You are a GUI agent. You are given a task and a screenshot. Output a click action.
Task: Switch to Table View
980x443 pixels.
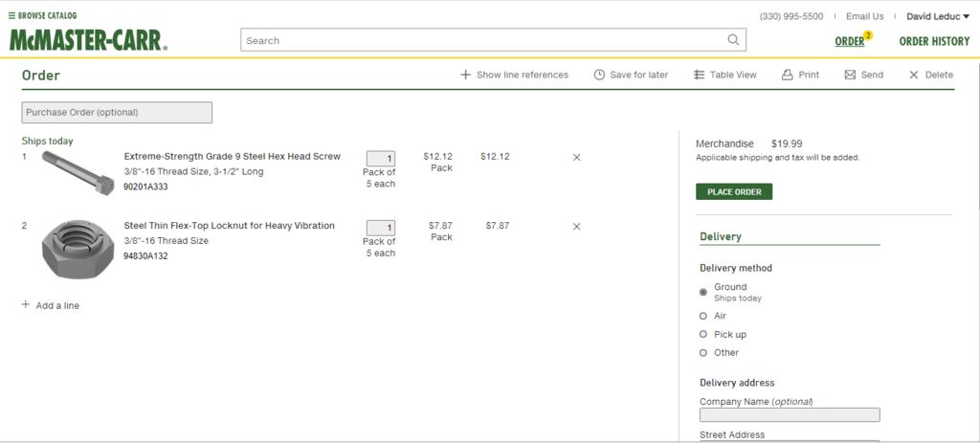coord(733,75)
